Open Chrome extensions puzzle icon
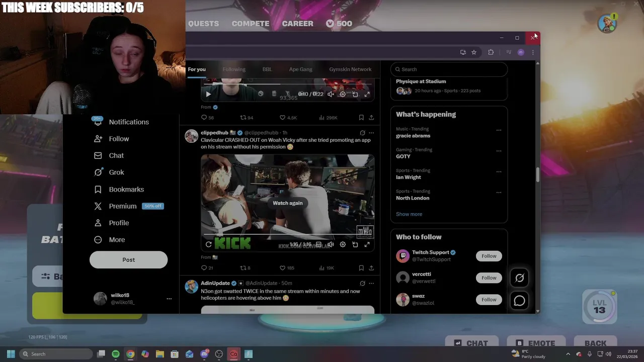The width and height of the screenshot is (644, 362). (491, 52)
